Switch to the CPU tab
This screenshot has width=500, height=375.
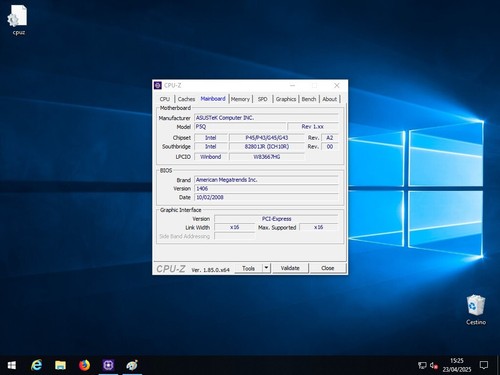165,99
